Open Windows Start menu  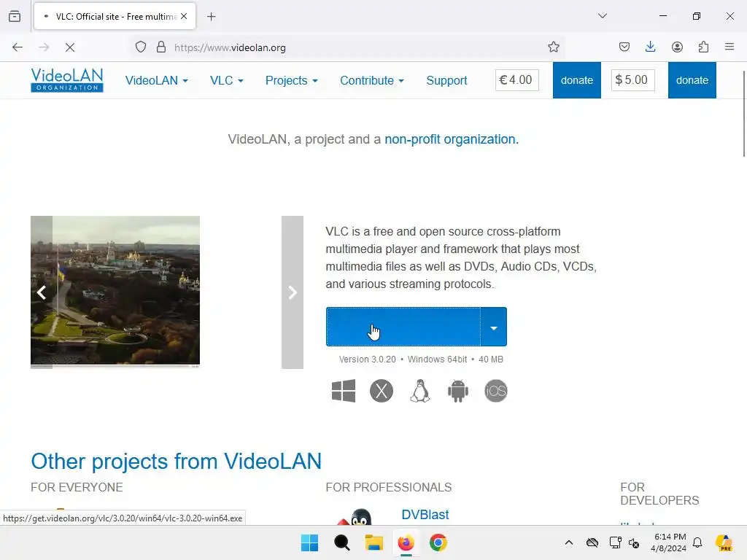point(309,542)
